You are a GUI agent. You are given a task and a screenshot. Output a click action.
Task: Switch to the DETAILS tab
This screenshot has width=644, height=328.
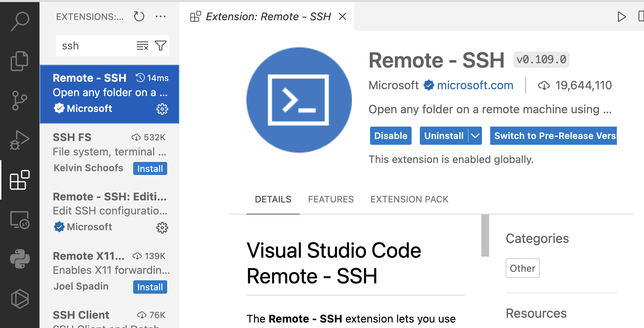click(x=273, y=199)
